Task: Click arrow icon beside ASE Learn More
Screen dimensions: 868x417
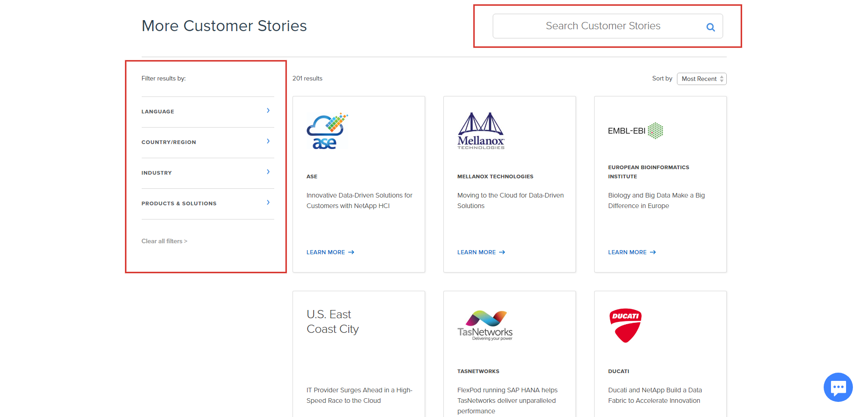Action: (x=351, y=252)
